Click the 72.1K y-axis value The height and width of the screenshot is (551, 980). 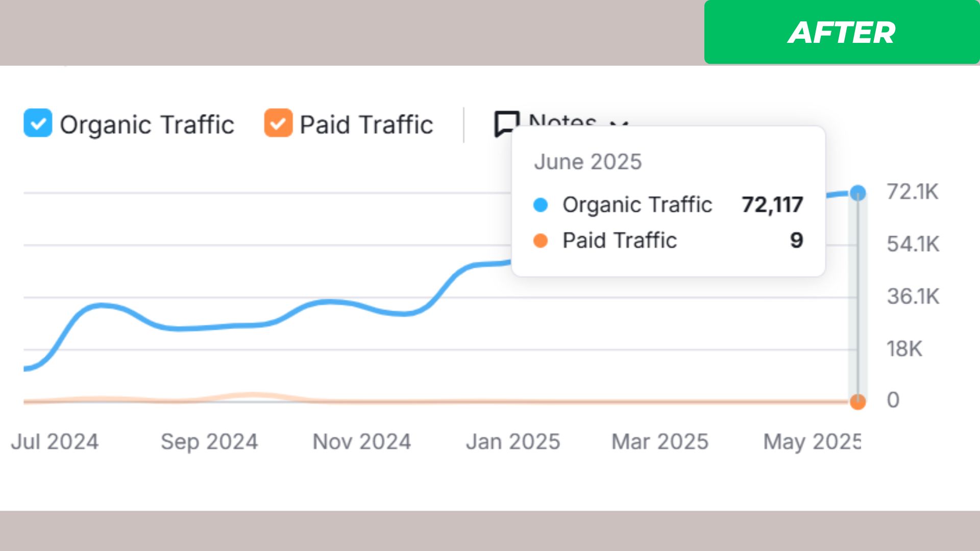tap(912, 192)
